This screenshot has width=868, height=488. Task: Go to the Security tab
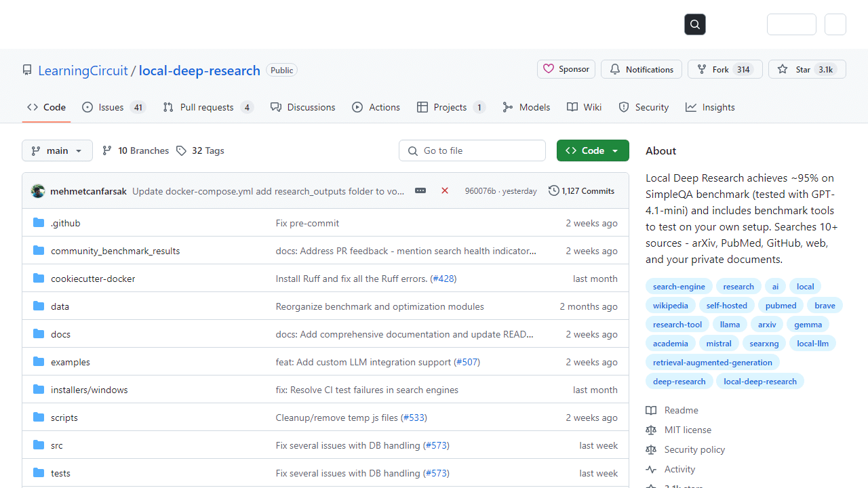[644, 107]
